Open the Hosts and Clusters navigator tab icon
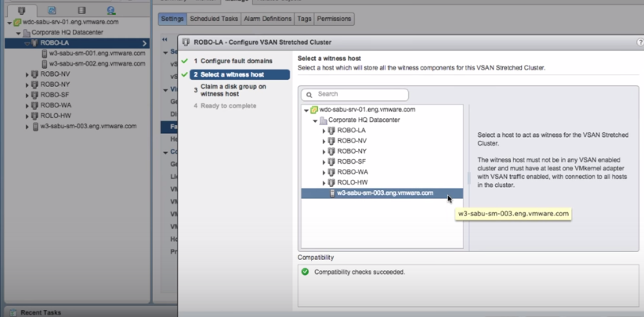The image size is (644, 317). pos(21,9)
